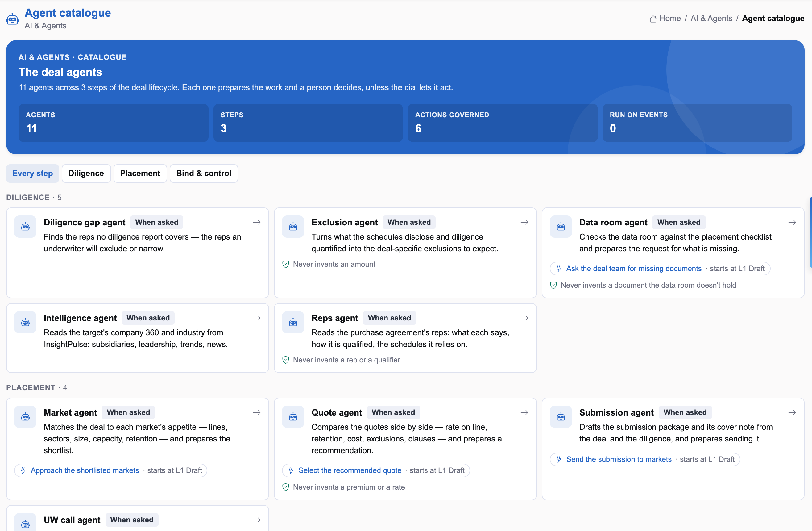Click Ask the deal team for missing documents
812x531 pixels.
click(x=634, y=268)
